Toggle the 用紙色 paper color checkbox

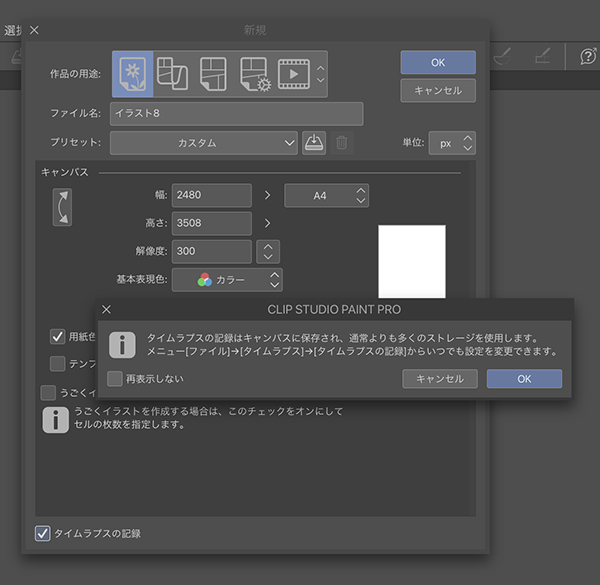click(57, 337)
